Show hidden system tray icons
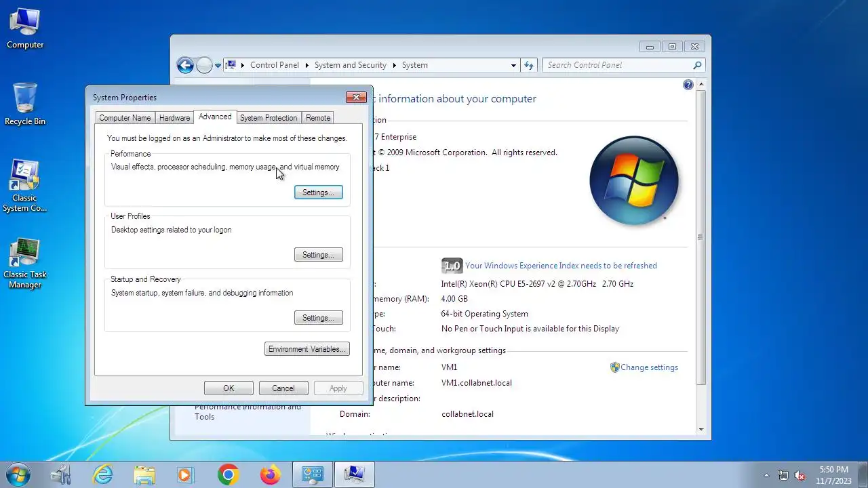The width and height of the screenshot is (868, 488). pos(767,475)
